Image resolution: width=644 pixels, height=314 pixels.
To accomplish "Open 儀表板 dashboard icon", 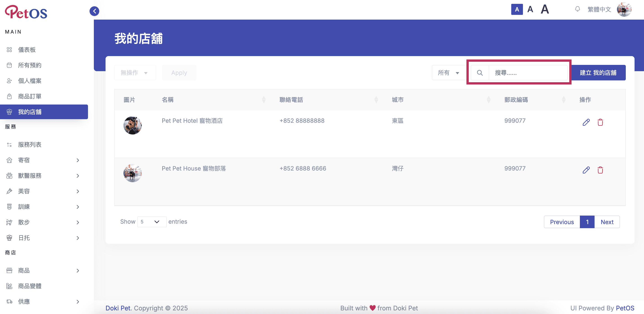I will pos(9,50).
